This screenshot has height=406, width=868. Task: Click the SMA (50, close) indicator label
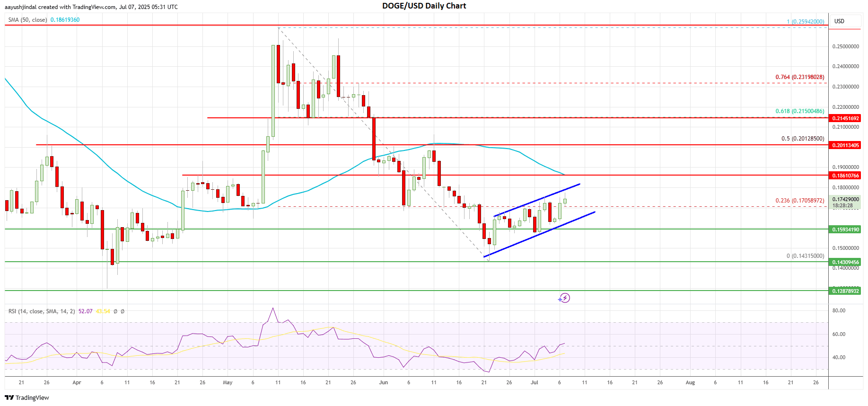coord(27,20)
